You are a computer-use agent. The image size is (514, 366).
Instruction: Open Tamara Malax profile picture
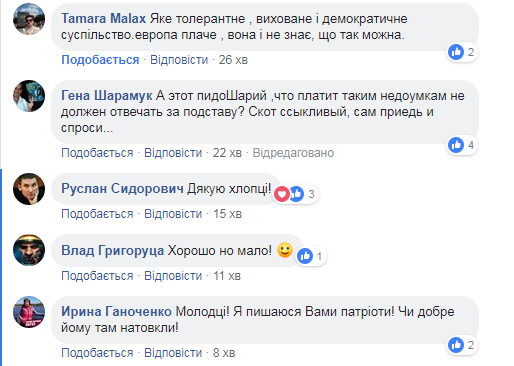pyautogui.click(x=29, y=19)
